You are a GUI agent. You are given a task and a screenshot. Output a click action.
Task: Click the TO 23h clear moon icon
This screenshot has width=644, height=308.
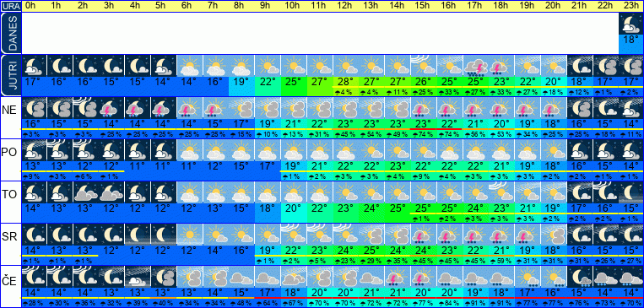tap(631, 192)
